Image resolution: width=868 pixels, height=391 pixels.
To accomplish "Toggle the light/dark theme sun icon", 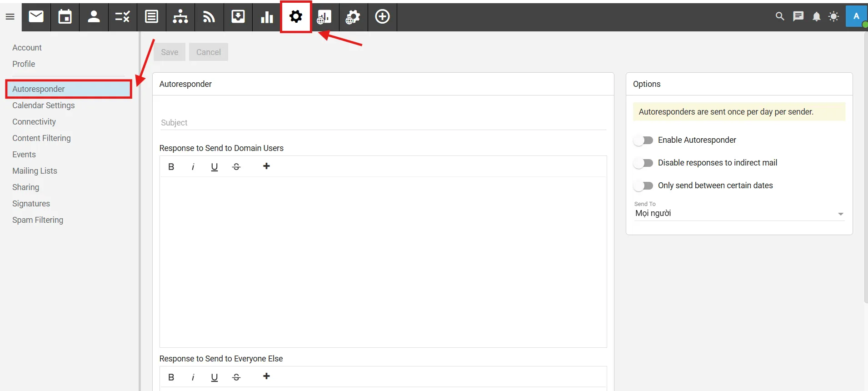I will 833,17.
